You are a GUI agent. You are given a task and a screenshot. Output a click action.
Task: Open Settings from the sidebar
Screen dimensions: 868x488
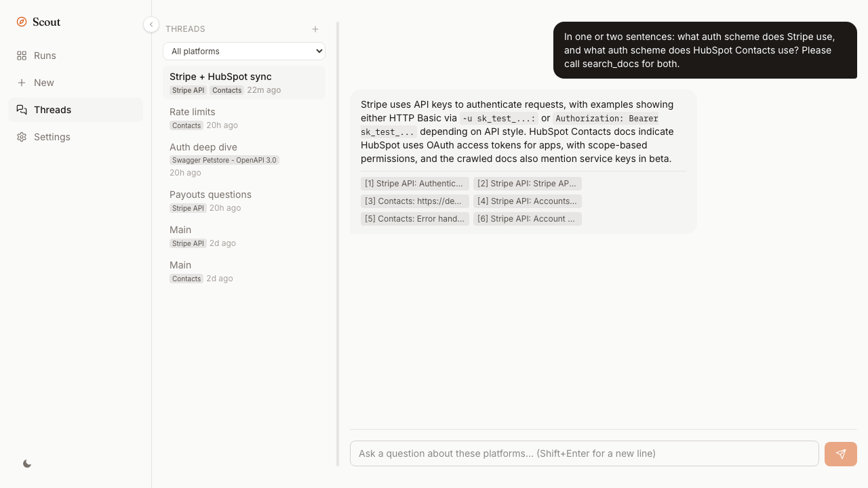[x=76, y=137]
